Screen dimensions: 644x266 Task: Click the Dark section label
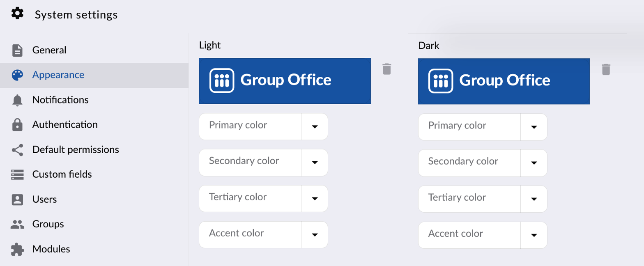[429, 46]
